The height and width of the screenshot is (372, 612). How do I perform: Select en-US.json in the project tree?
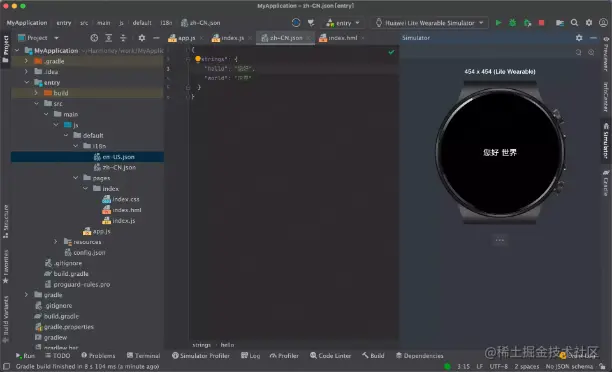pos(87,157)
